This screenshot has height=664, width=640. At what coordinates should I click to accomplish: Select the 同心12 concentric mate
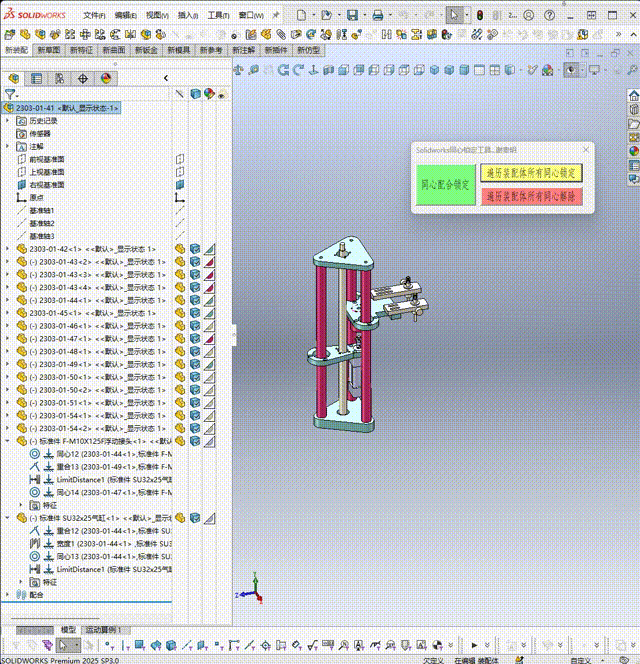pos(101,454)
